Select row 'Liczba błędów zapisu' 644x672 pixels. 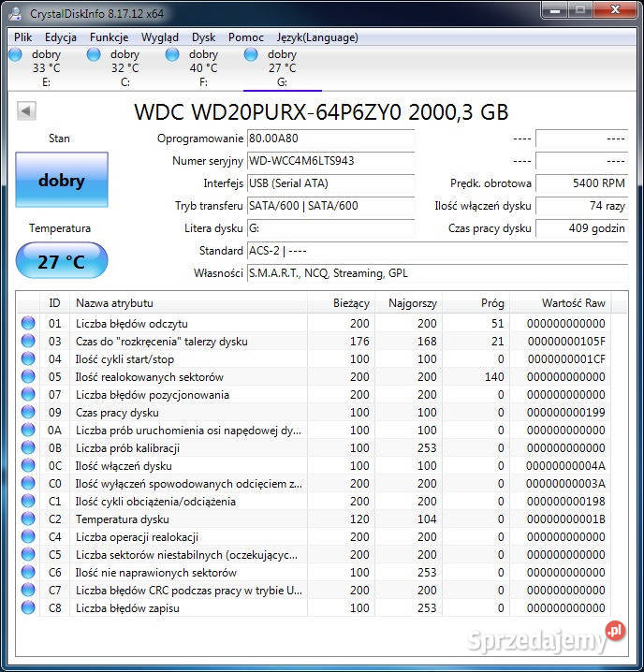314,607
